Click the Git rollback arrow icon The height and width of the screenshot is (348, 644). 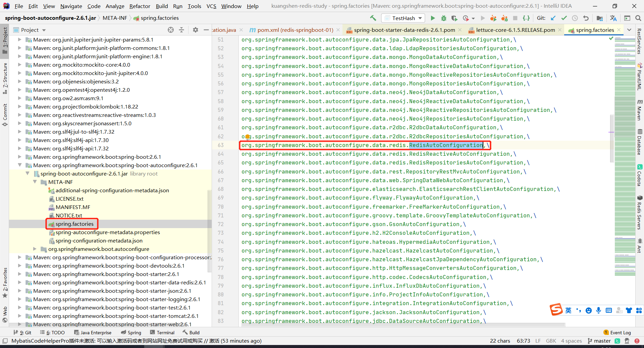coord(586,18)
